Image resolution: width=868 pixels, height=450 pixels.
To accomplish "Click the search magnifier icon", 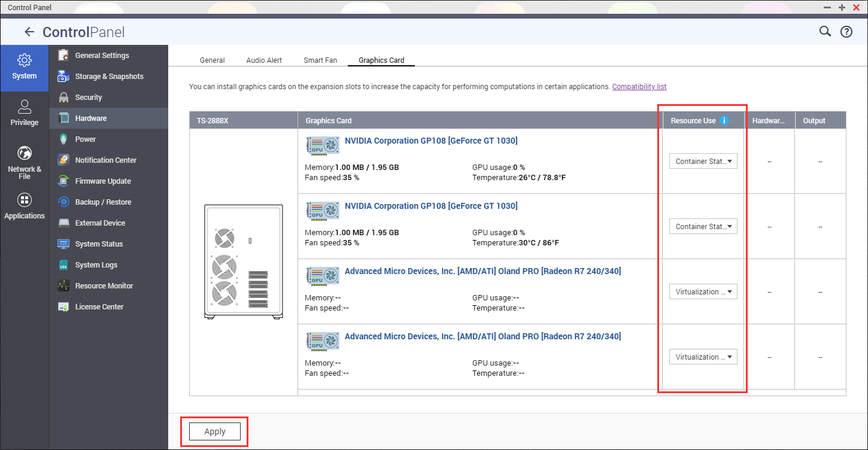I will pyautogui.click(x=825, y=31).
